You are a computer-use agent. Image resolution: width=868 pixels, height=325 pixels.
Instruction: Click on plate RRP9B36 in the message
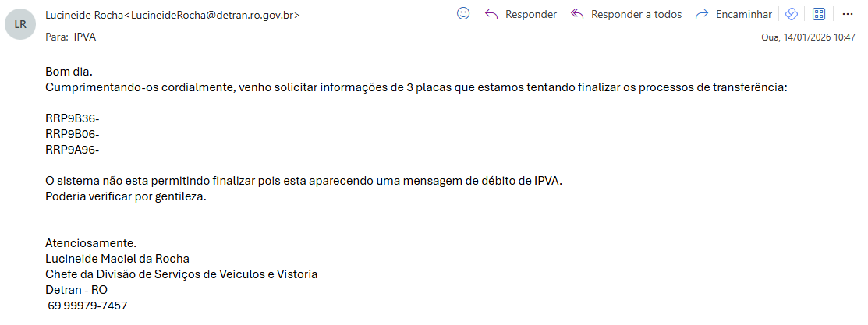point(72,118)
